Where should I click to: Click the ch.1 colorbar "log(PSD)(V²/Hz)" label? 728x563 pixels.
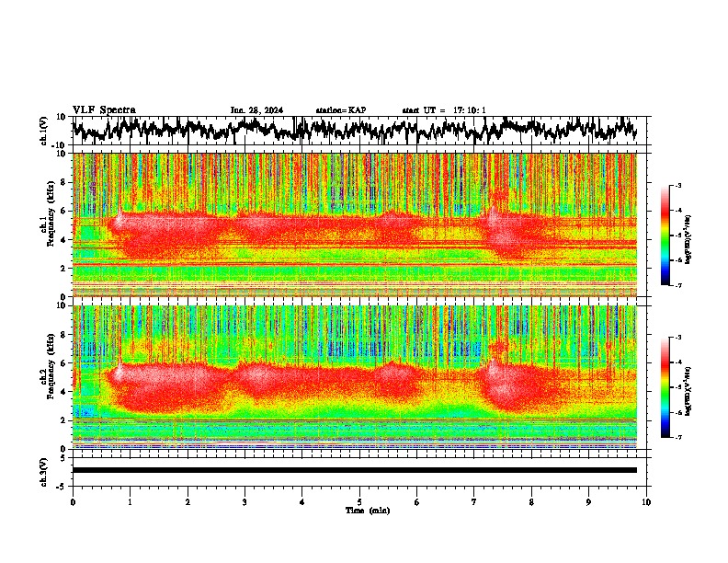tap(688, 240)
